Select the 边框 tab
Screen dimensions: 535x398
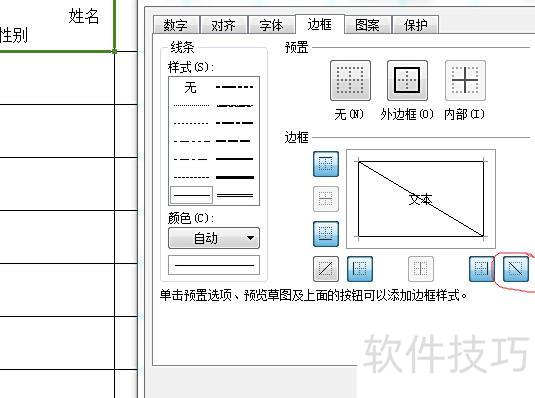[319, 24]
